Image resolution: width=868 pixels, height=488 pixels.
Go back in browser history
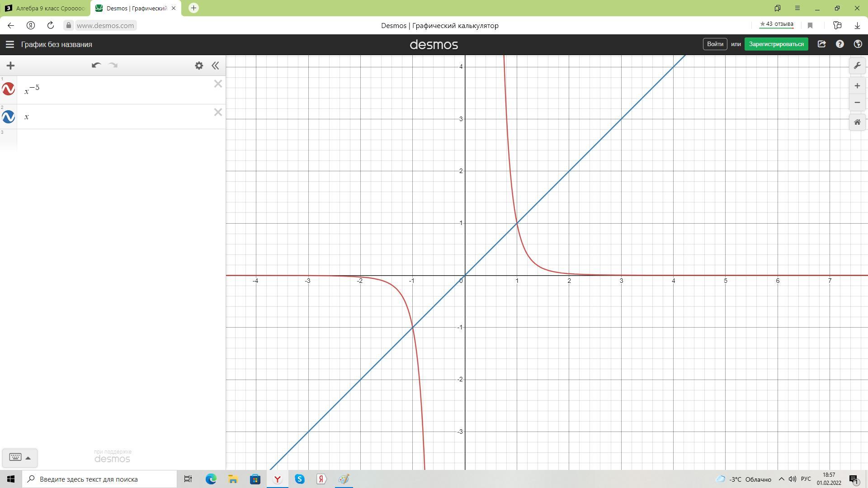11,25
